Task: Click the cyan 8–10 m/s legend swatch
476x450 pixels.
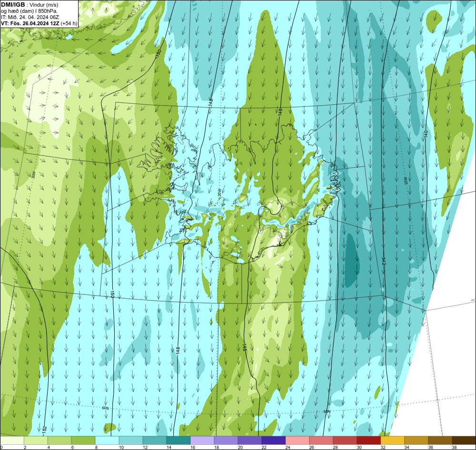Action: [x=107, y=440]
